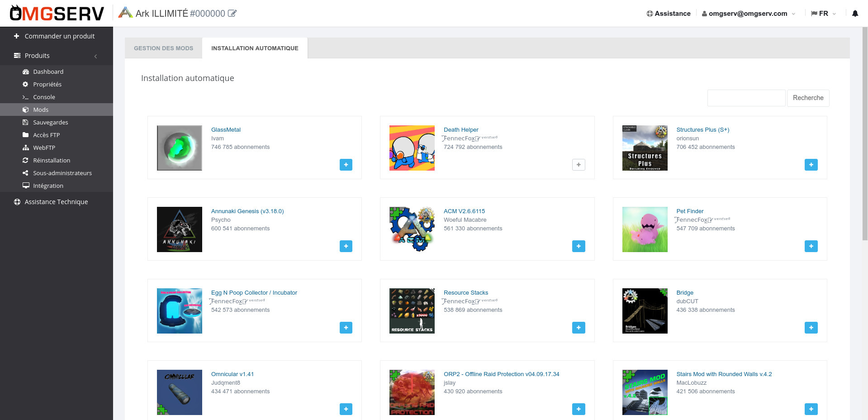Install Egg N Poop Collector with plus button
Viewport: 868px width, 420px height.
tap(346, 328)
